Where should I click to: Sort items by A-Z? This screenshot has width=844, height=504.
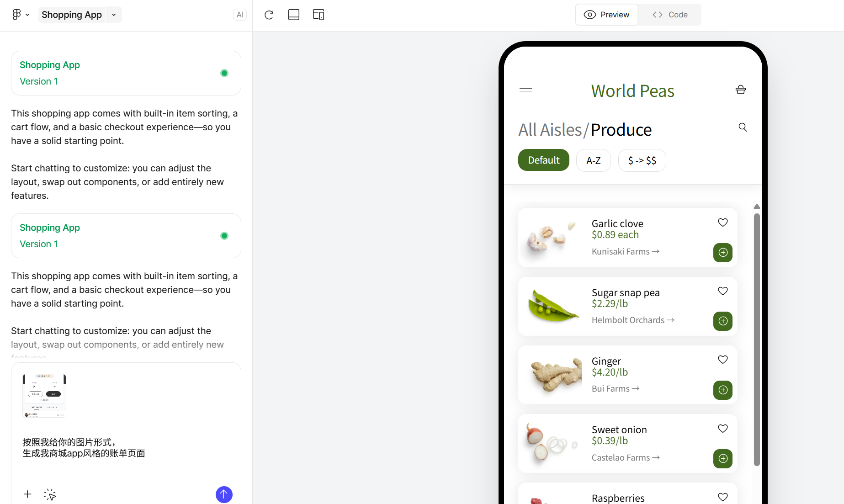point(593,160)
